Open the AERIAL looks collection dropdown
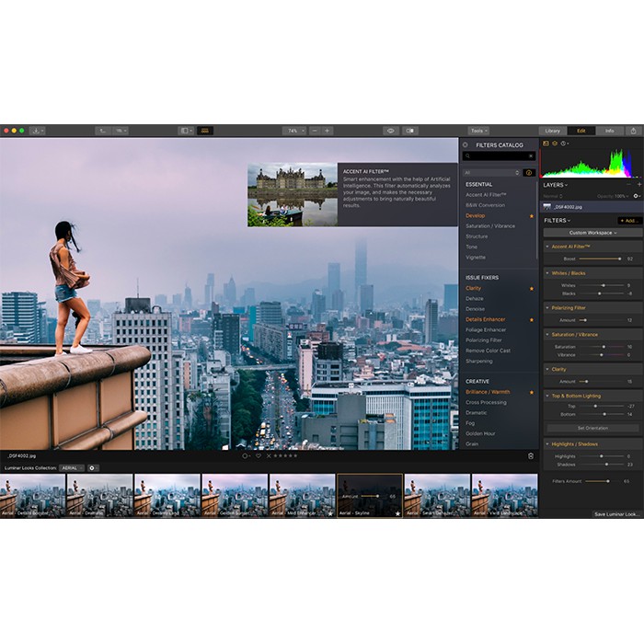The height and width of the screenshot is (644, 644). [x=72, y=467]
